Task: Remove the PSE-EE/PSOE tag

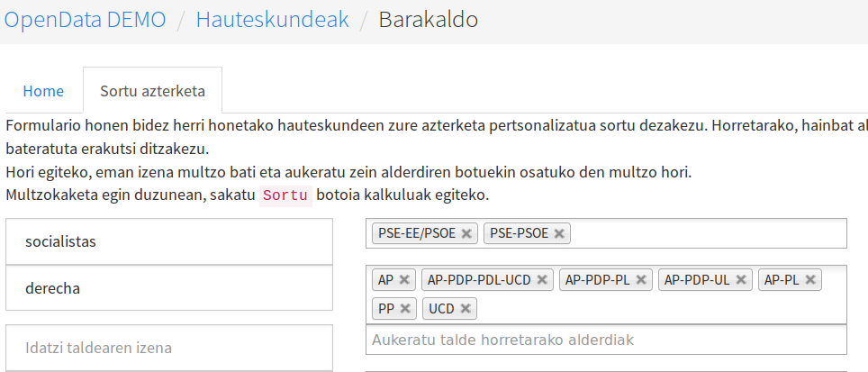Action: pos(466,233)
